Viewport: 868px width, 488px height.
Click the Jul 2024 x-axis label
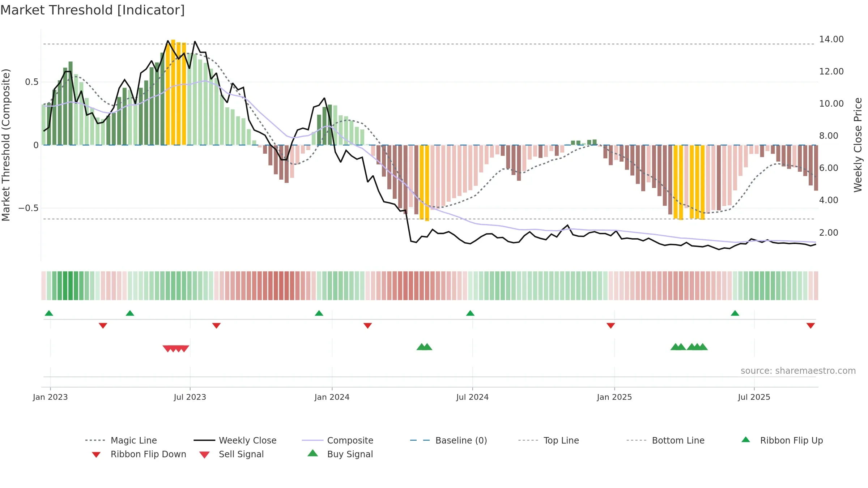tap(472, 397)
